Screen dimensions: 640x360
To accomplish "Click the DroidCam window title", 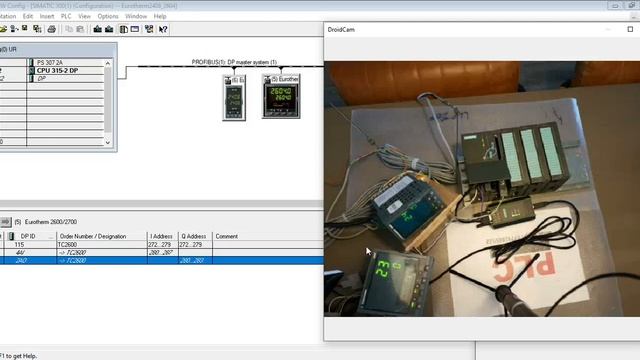I will click(341, 29).
